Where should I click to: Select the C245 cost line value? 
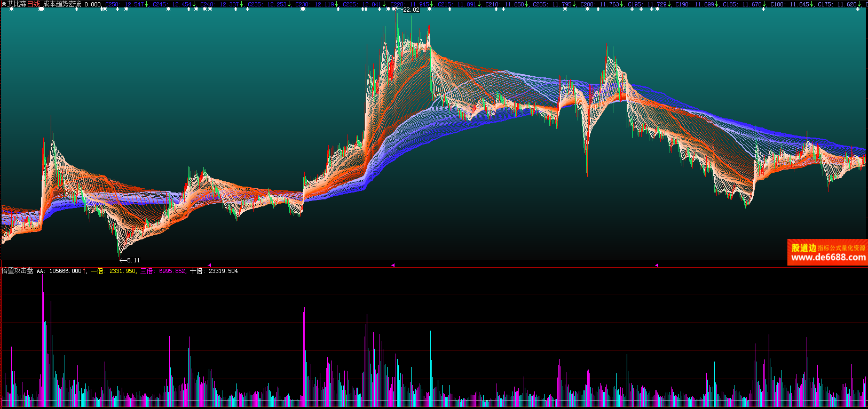[x=172, y=4]
